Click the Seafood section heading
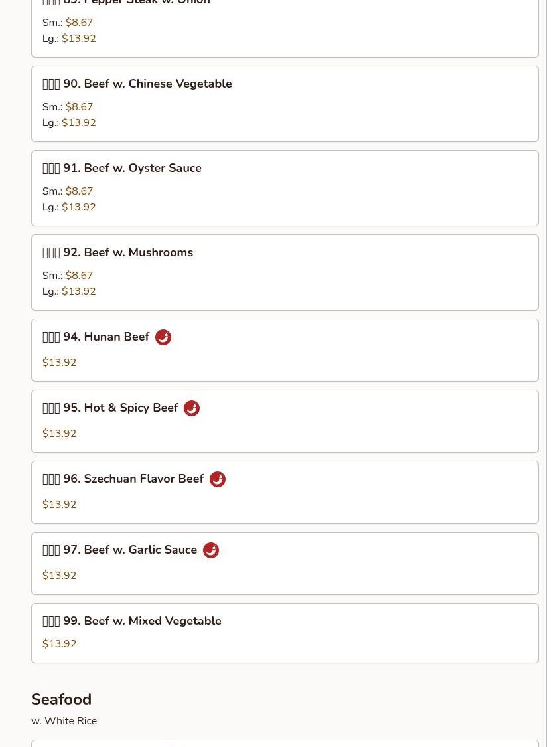Viewport: 560px width, 747px height. pyautogui.click(x=62, y=699)
